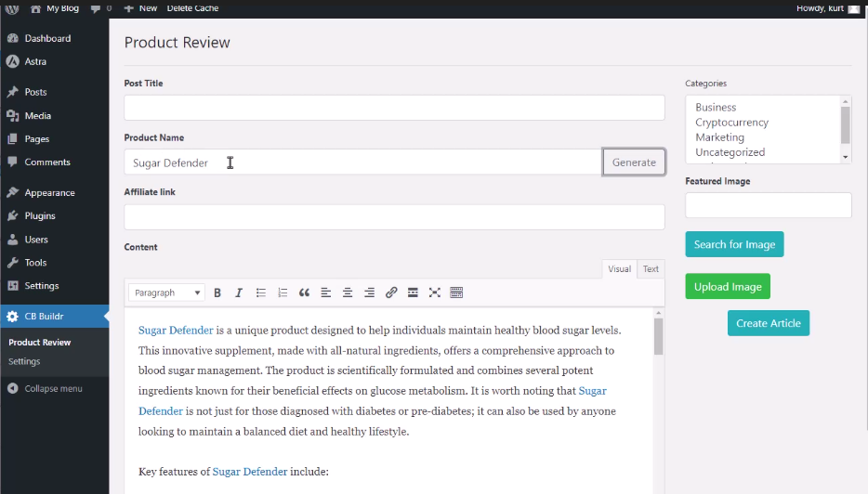This screenshot has height=494, width=868.
Task: Click Search for Image button
Action: 734,244
